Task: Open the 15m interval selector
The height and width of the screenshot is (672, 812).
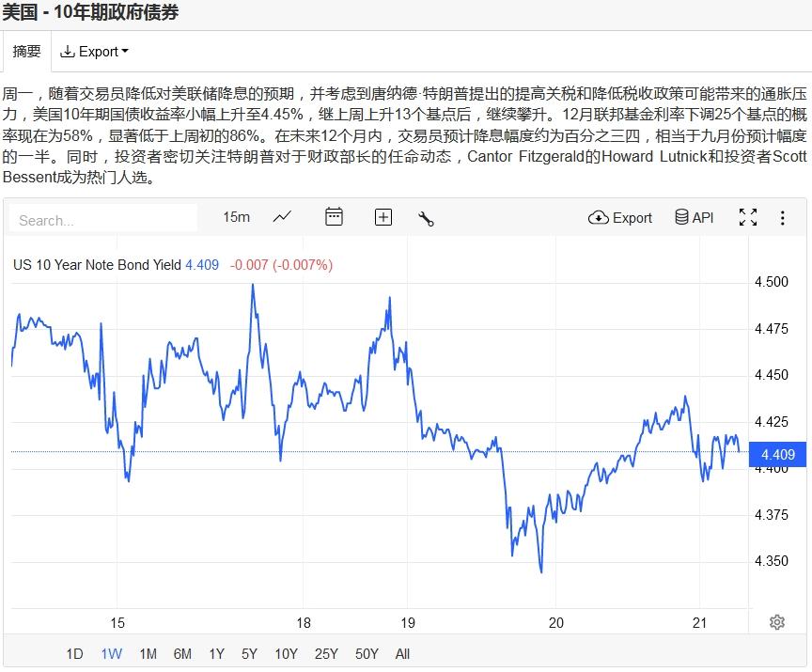Action: 236,217
